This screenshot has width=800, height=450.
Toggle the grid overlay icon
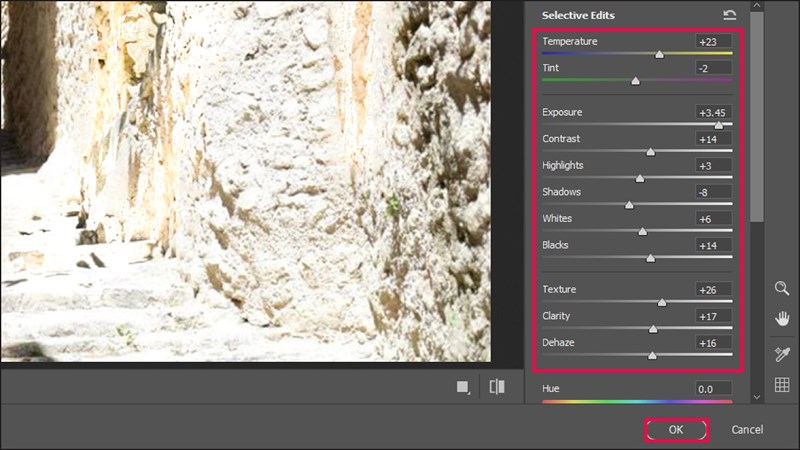pos(782,385)
